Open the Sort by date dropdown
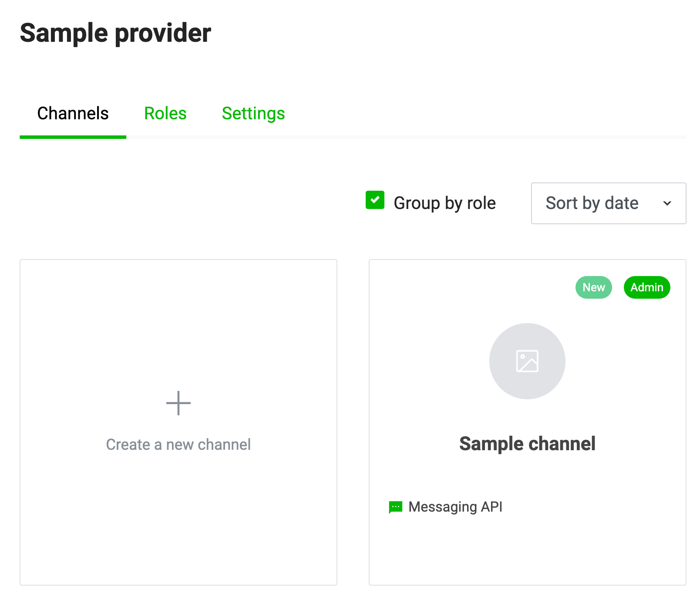 coord(592,203)
